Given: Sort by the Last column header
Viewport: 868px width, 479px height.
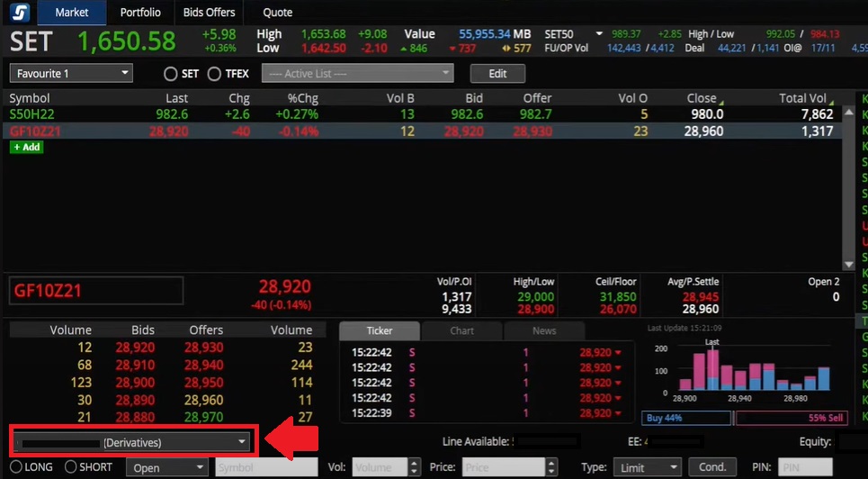Looking at the screenshot, I should (x=176, y=98).
